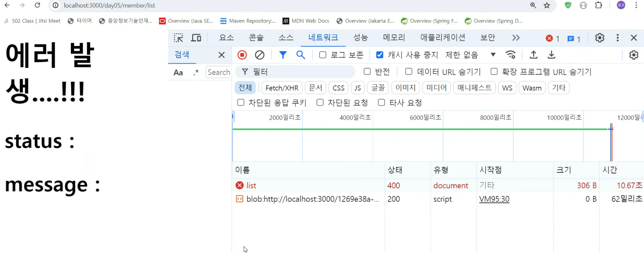
Task: Switch to the 성능 tab
Action: [x=360, y=37]
